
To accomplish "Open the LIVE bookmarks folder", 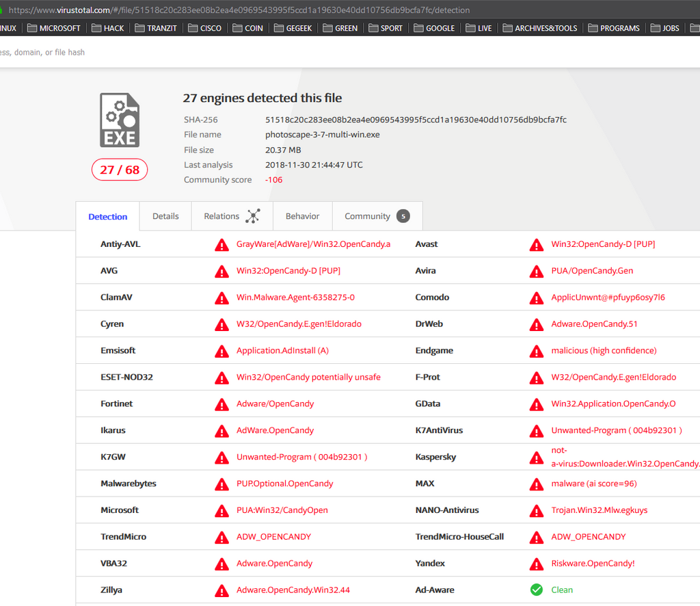I will click(479, 28).
